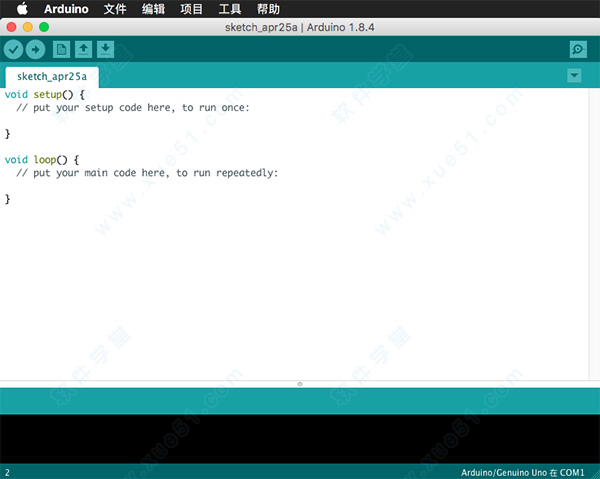
Task: Click the 'put your setup code here' comment
Action: click(133, 108)
